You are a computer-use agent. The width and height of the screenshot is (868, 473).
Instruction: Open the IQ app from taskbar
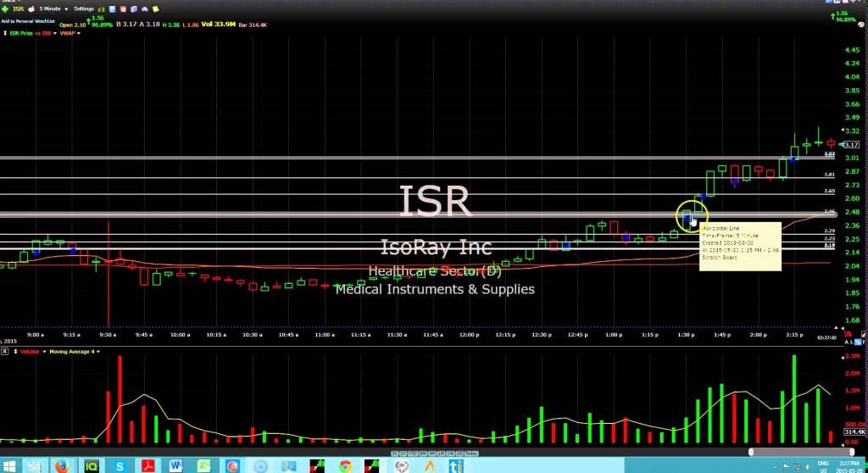click(91, 466)
